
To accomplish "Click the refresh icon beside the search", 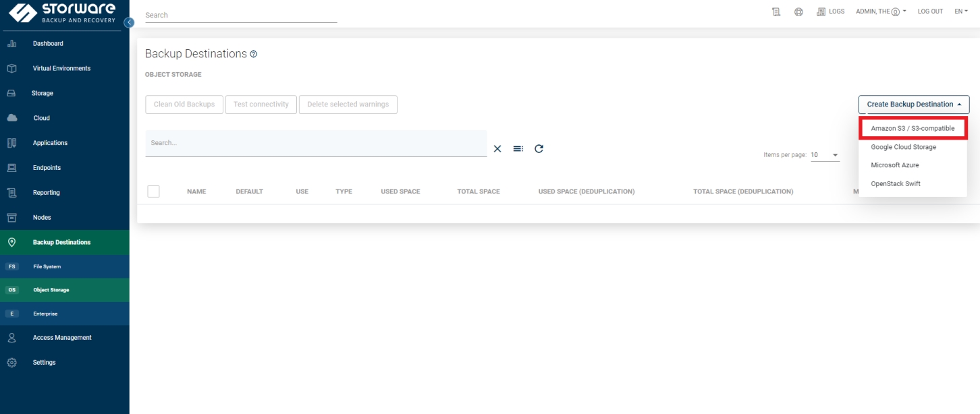I will click(539, 148).
